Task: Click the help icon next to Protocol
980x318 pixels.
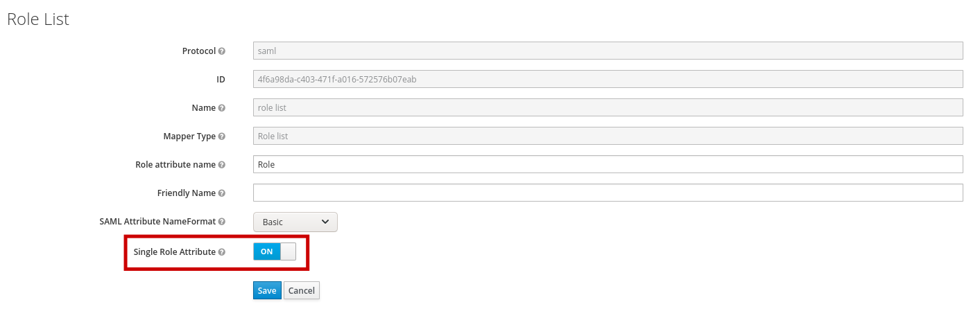Action: [222, 51]
